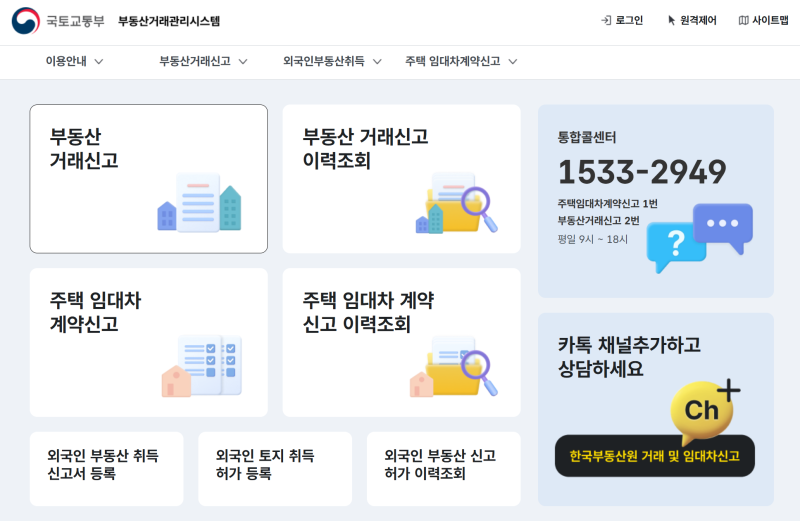Viewport: 800px width, 521px height.
Task: Open 주택 임대차 계약 신고 이력조회 card
Action: tap(402, 342)
